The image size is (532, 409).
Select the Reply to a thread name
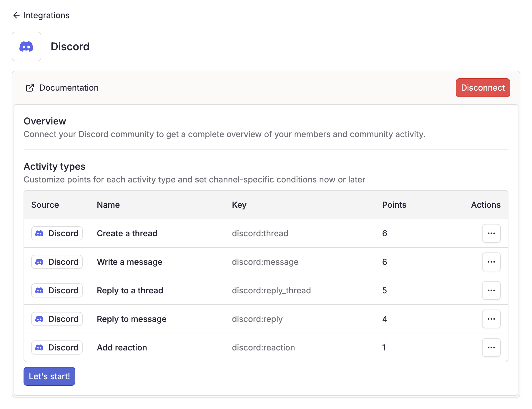130,290
